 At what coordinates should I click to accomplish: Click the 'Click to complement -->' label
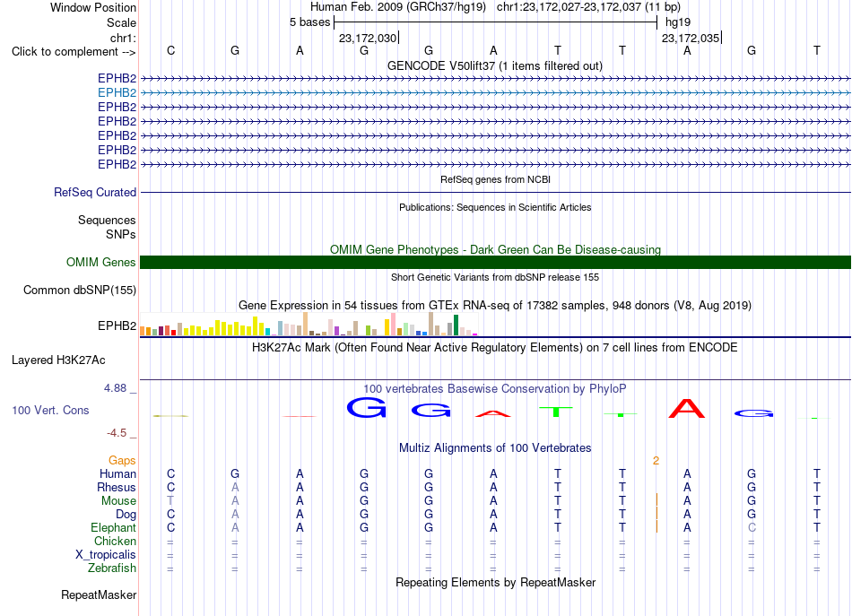tap(74, 52)
